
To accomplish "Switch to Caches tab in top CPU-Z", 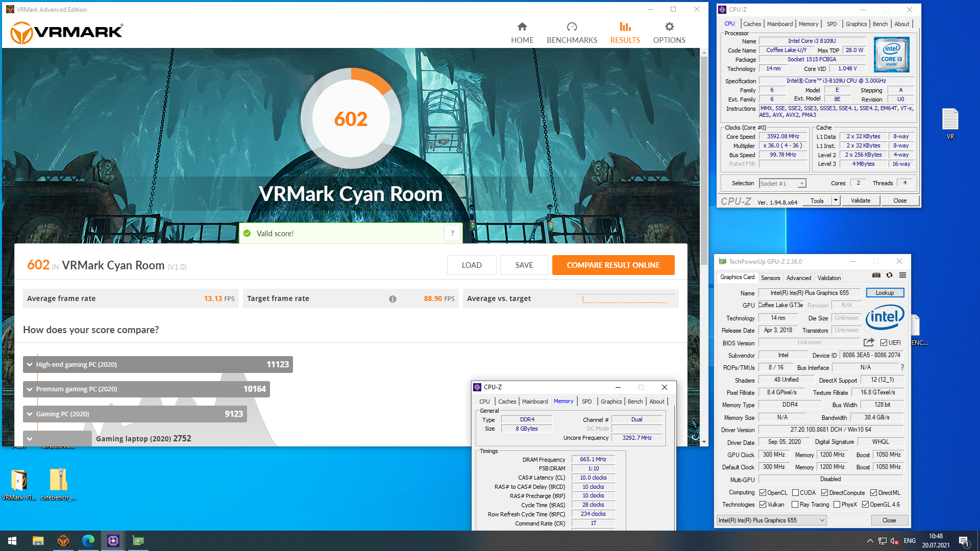I will (752, 24).
